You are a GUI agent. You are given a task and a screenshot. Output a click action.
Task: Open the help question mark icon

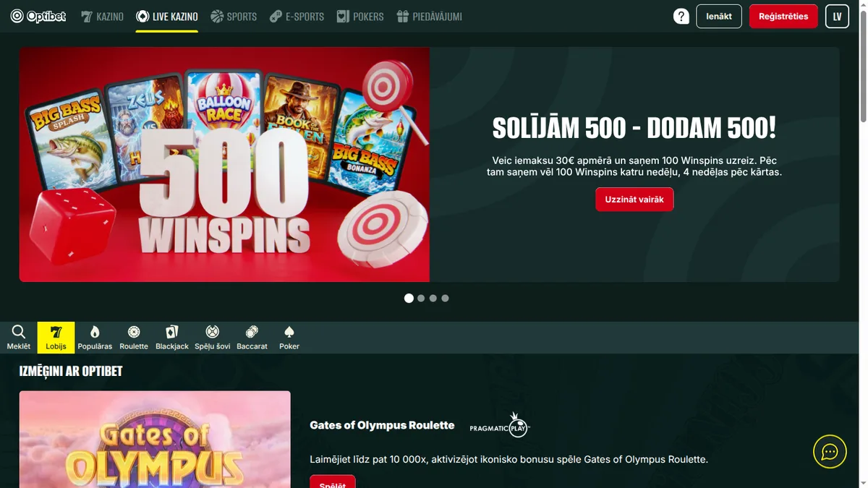coord(681,16)
